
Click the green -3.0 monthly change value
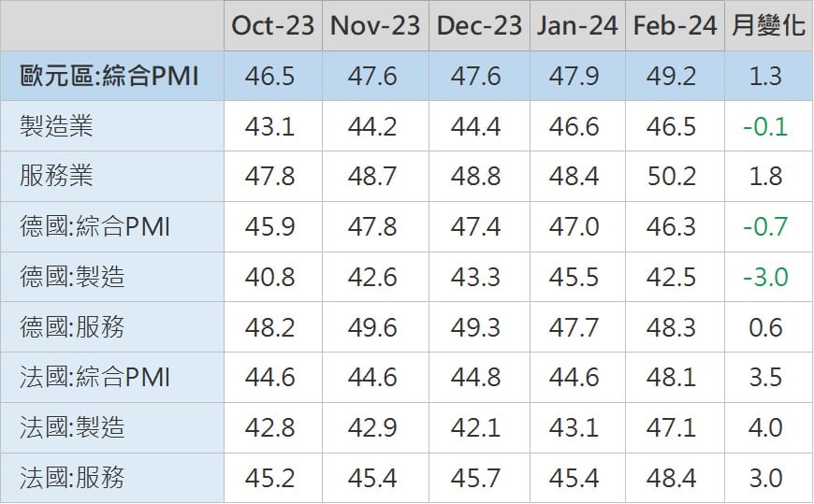coord(765,277)
